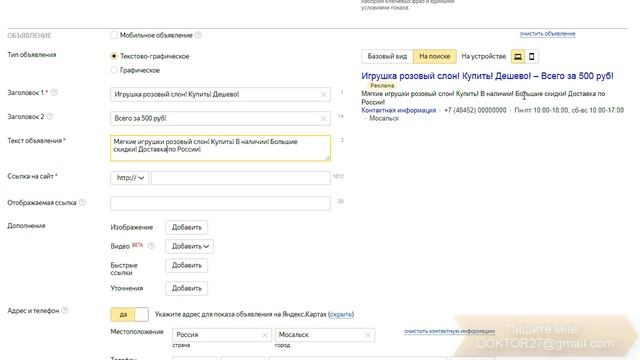
Task: Switch to Базовый вид preview tab
Action: point(387,56)
